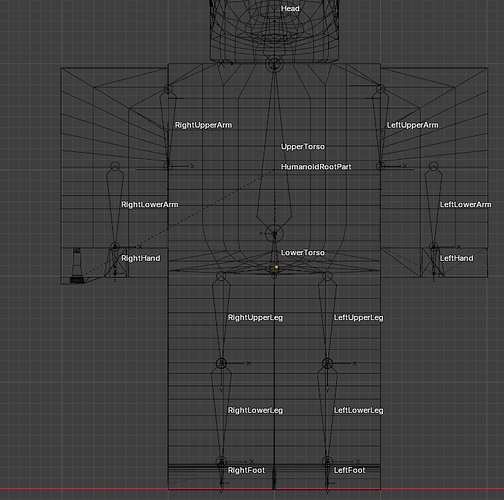Click the orange origin dot at LowerTorso

pyautogui.click(x=276, y=267)
